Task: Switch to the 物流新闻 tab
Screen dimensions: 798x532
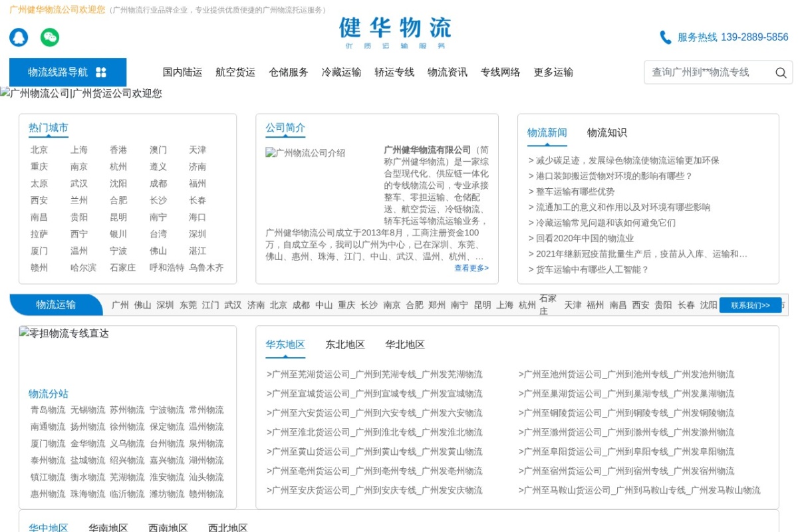Action: (x=547, y=133)
